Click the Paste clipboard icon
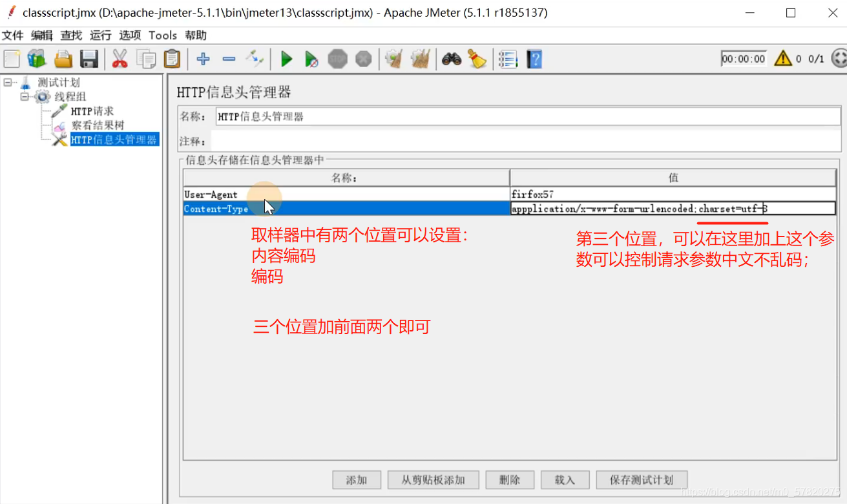The image size is (847, 504). coord(172,59)
